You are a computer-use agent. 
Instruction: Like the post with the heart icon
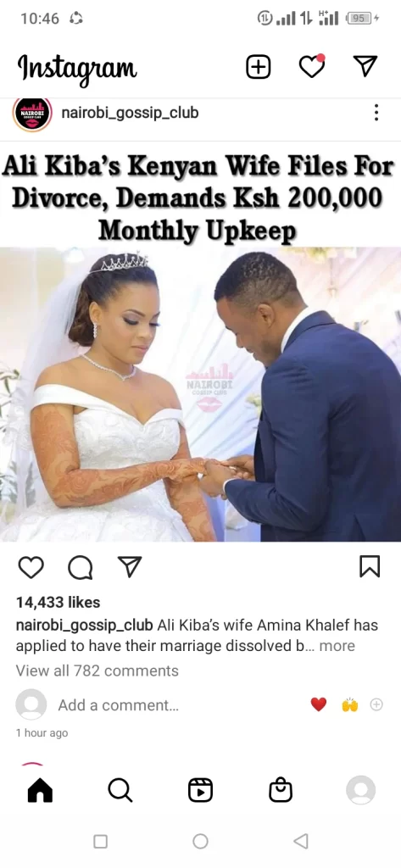tap(31, 567)
